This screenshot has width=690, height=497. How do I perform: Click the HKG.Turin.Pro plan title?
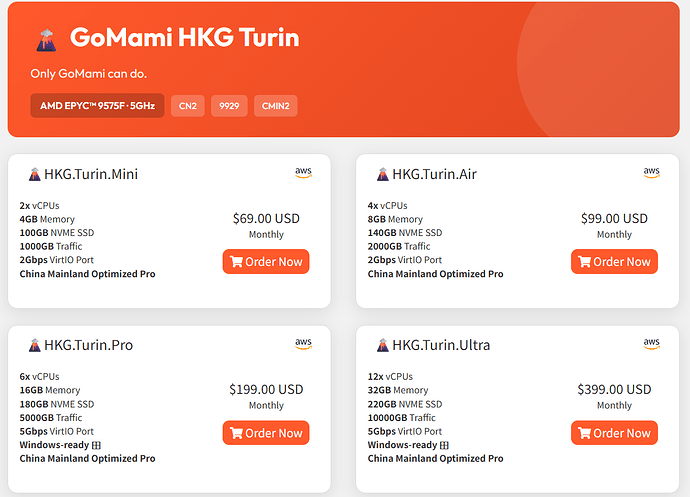(88, 345)
